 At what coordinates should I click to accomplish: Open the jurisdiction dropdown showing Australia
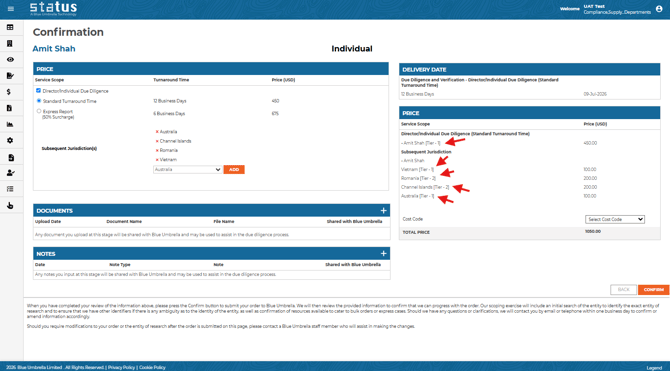(x=187, y=170)
